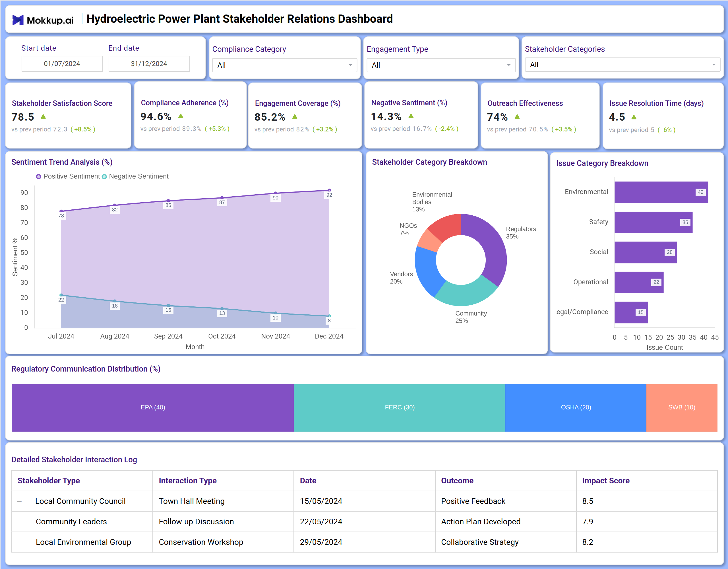Image resolution: width=728 pixels, height=569 pixels.
Task: Select the Community teal donut segment
Action: pyautogui.click(x=466, y=295)
